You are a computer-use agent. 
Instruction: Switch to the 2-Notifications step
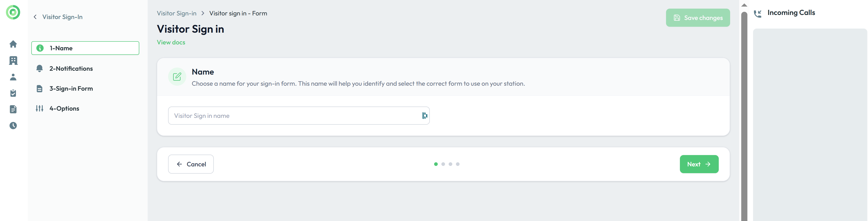(71, 69)
